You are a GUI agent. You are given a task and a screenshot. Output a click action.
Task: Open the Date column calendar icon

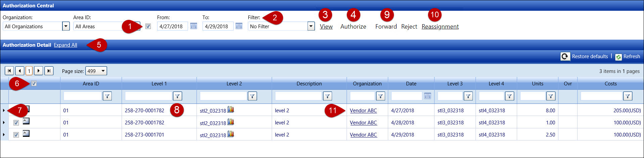[x=427, y=96]
